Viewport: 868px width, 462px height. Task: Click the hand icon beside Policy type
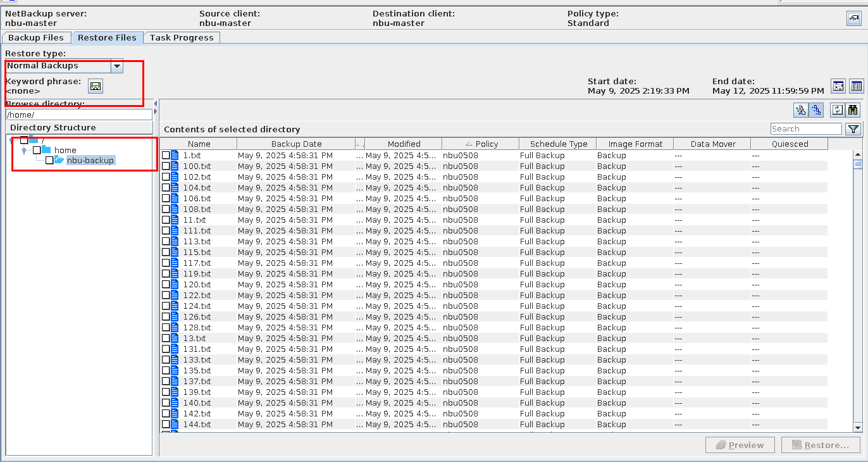(x=853, y=18)
